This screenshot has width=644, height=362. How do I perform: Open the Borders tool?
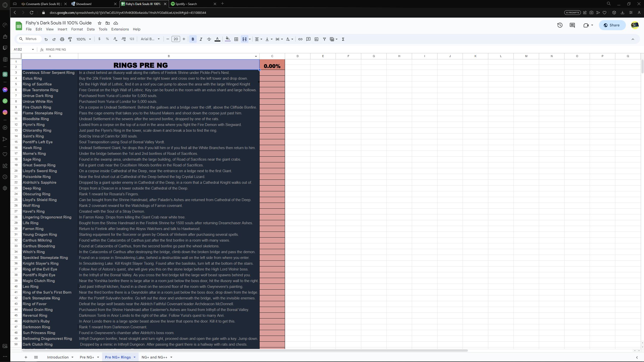236,39
